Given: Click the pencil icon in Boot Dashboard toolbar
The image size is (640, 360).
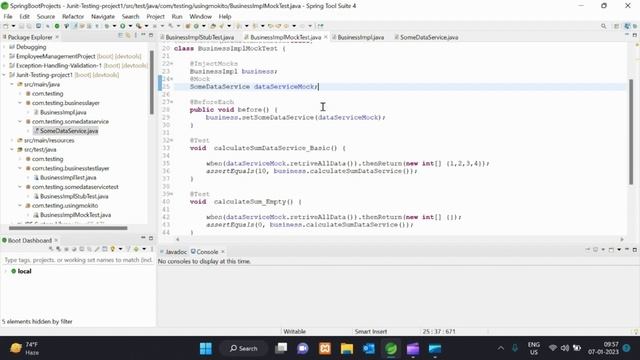Looking at the screenshot, I should coord(97,249).
